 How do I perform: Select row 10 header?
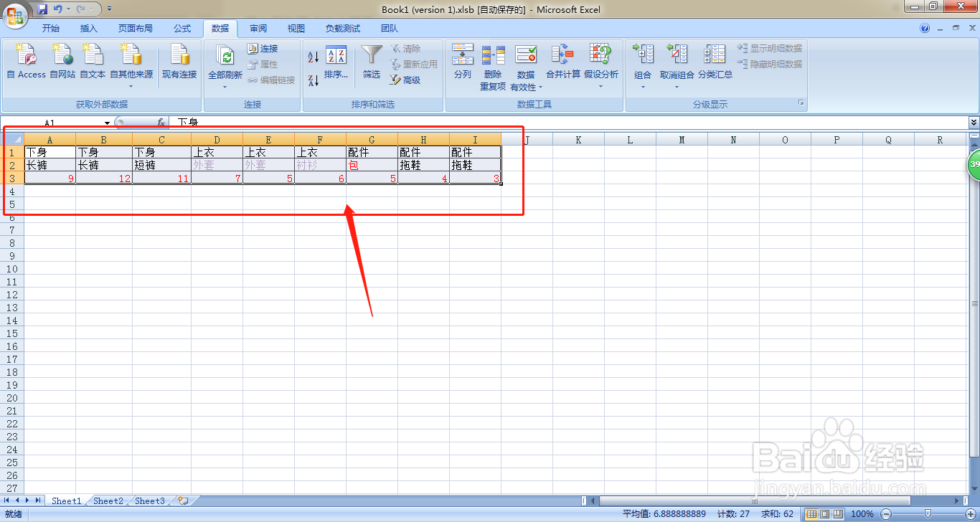[x=12, y=269]
